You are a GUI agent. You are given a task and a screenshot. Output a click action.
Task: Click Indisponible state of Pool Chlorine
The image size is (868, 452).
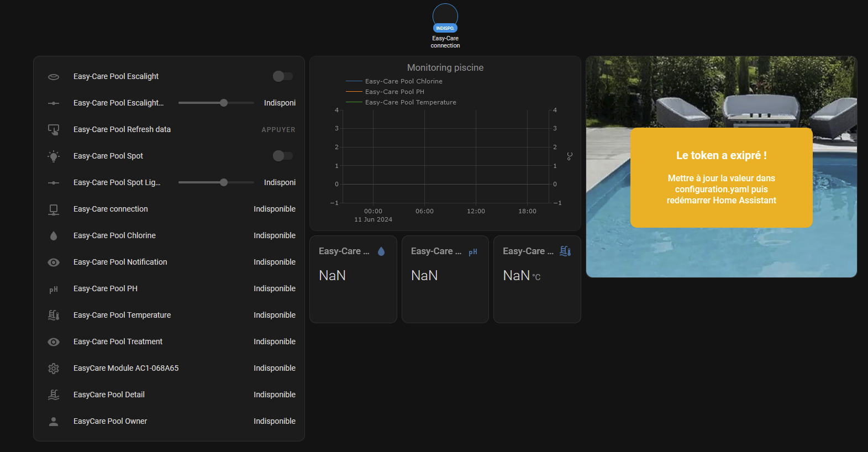[275, 235]
